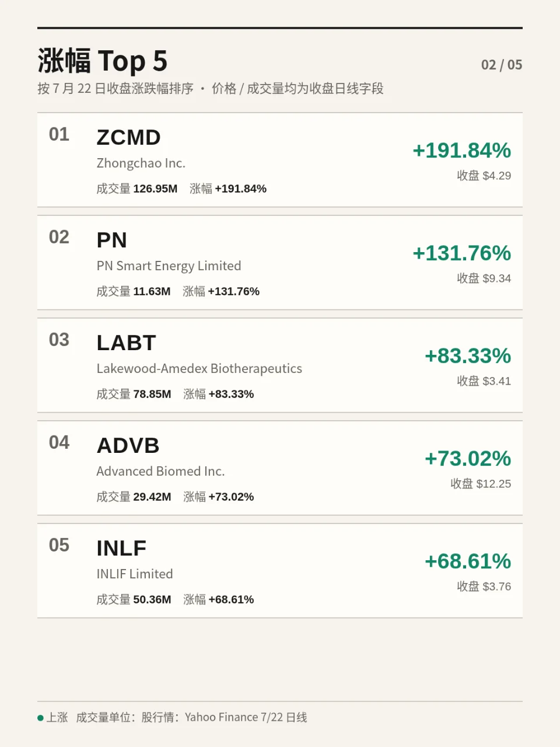Click the green 上涨 legend dot

click(41, 718)
